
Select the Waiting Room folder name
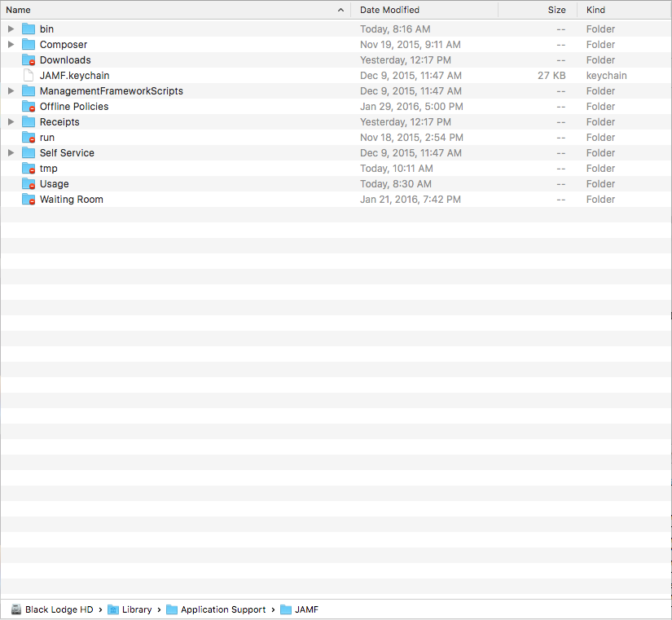pos(72,200)
